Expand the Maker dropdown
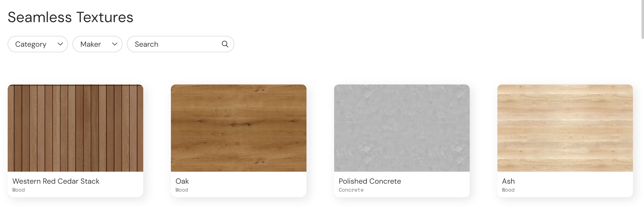This screenshot has height=207, width=644. click(x=97, y=44)
